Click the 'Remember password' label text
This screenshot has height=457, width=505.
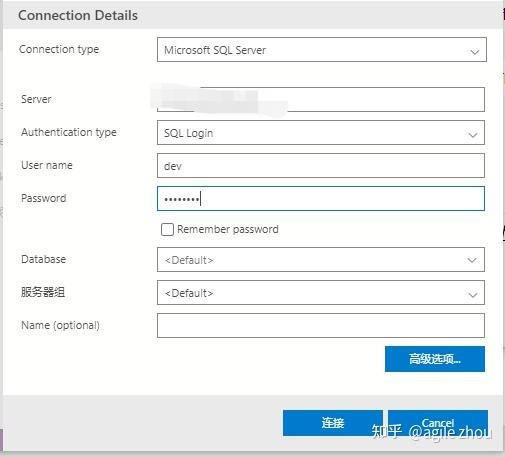228,229
